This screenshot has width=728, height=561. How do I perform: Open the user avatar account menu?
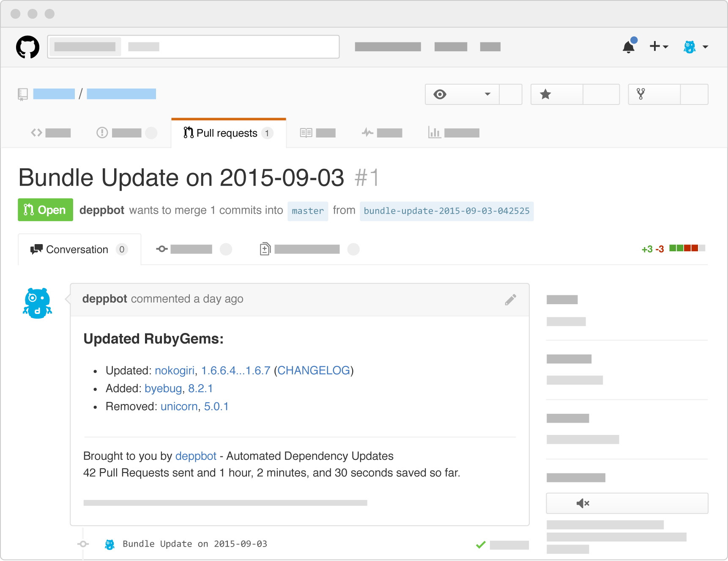(695, 47)
